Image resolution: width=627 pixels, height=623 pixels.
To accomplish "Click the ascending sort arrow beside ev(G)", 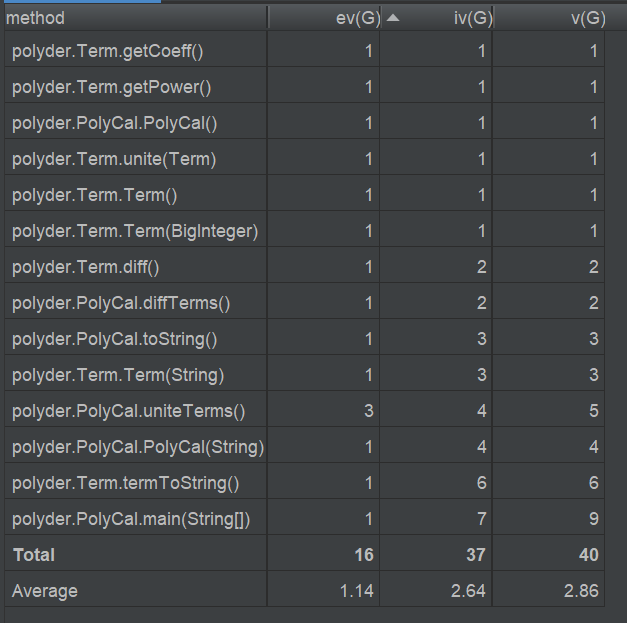I will [393, 18].
